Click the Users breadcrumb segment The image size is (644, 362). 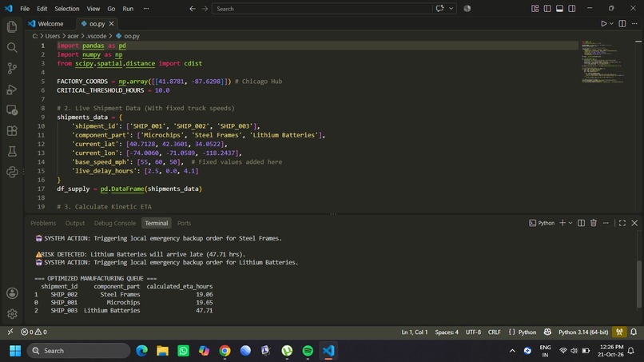click(53, 36)
